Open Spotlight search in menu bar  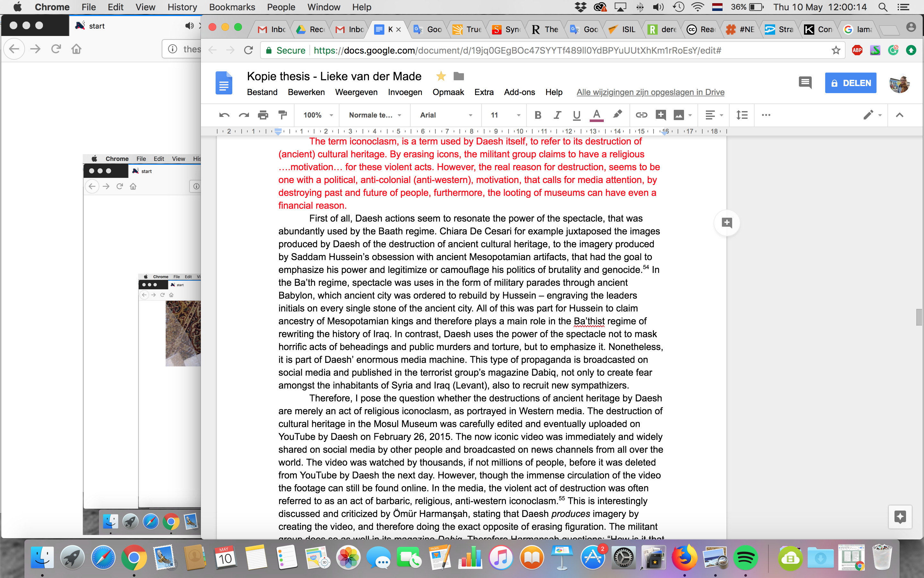coord(882,7)
